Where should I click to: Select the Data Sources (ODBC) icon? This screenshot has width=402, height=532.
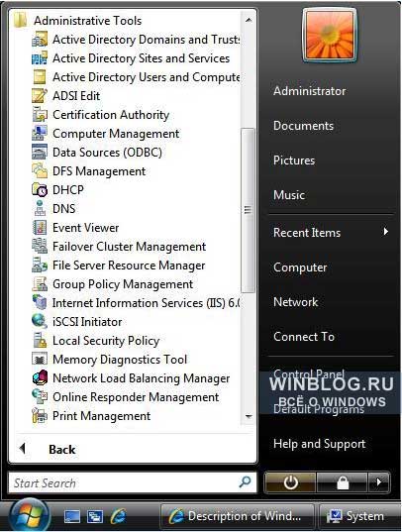(40, 153)
